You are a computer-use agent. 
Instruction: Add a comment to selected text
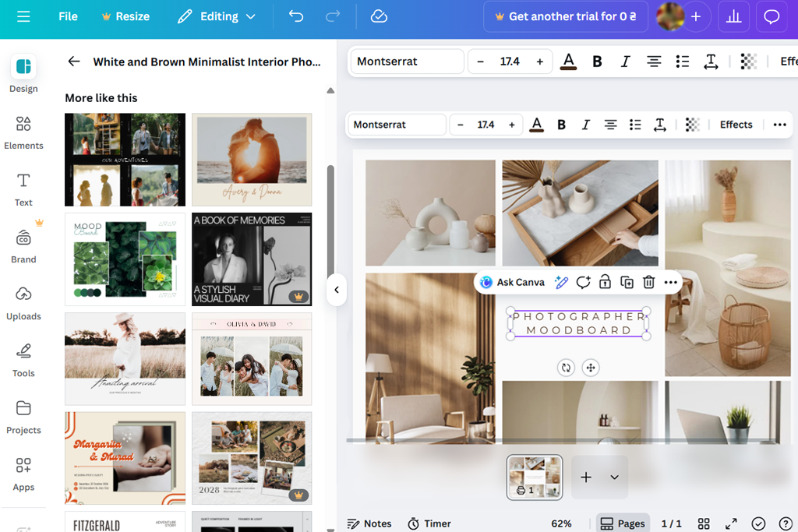click(x=583, y=282)
